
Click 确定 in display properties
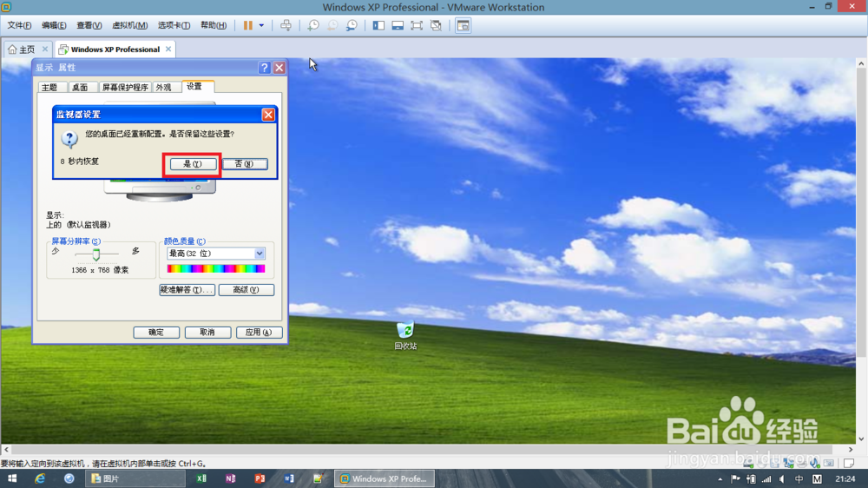[156, 333]
